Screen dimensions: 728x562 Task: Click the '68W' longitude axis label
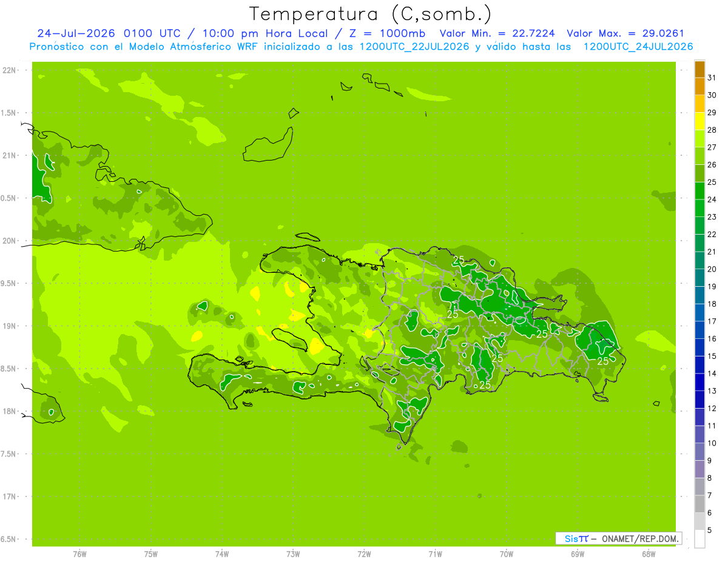[x=649, y=554]
